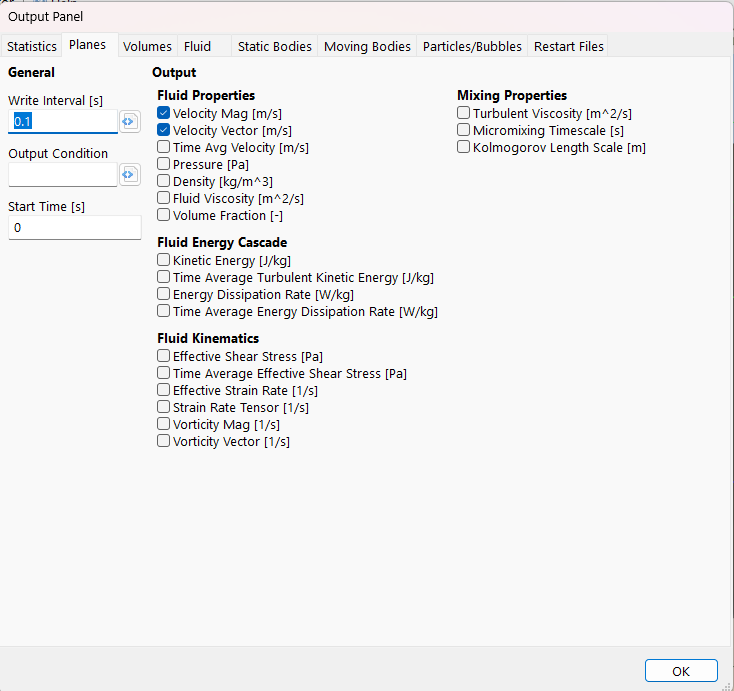Select the Particles/Bubbles tab

pos(472,47)
